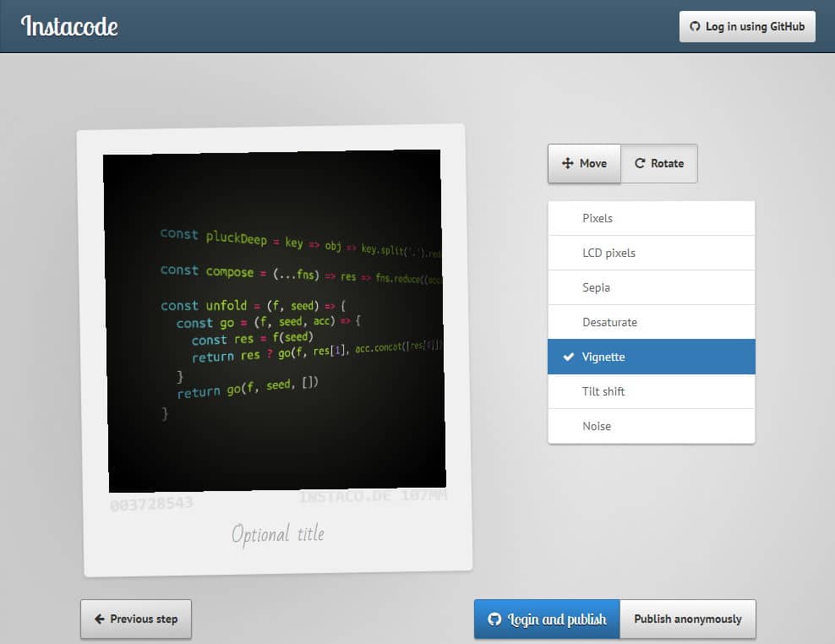Switch to Move mode
The height and width of the screenshot is (644, 835).
584,163
